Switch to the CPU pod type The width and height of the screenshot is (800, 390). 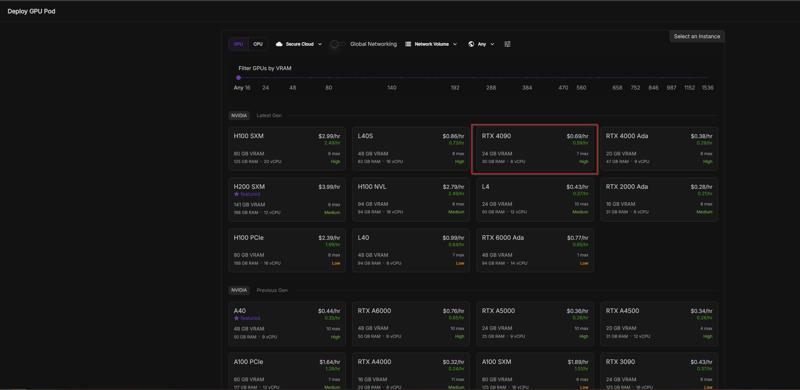[x=258, y=44]
